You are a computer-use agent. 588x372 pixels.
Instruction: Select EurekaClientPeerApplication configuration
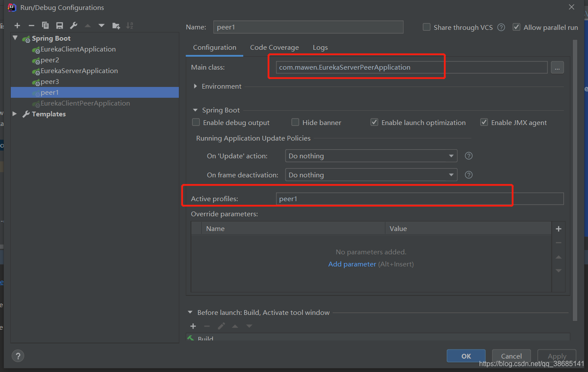(85, 103)
